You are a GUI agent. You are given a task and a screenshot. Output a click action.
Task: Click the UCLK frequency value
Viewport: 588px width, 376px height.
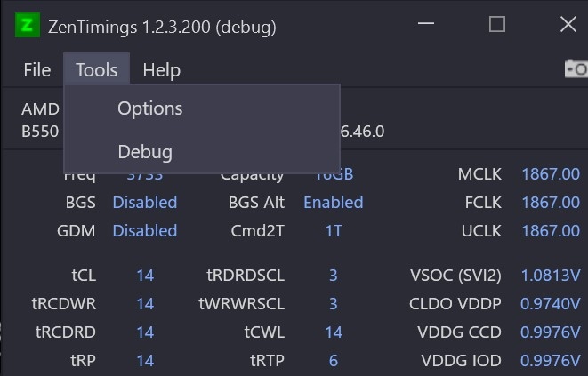click(551, 231)
